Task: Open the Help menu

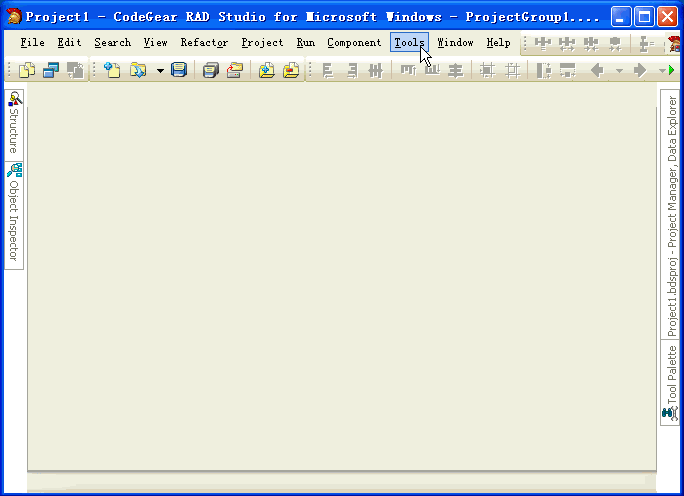Action: (x=498, y=42)
